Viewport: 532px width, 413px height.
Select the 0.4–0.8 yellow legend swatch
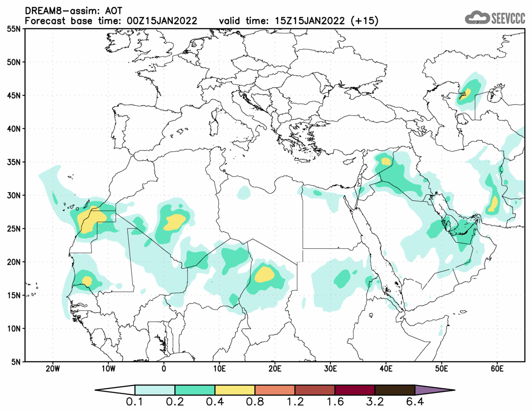pos(235,390)
